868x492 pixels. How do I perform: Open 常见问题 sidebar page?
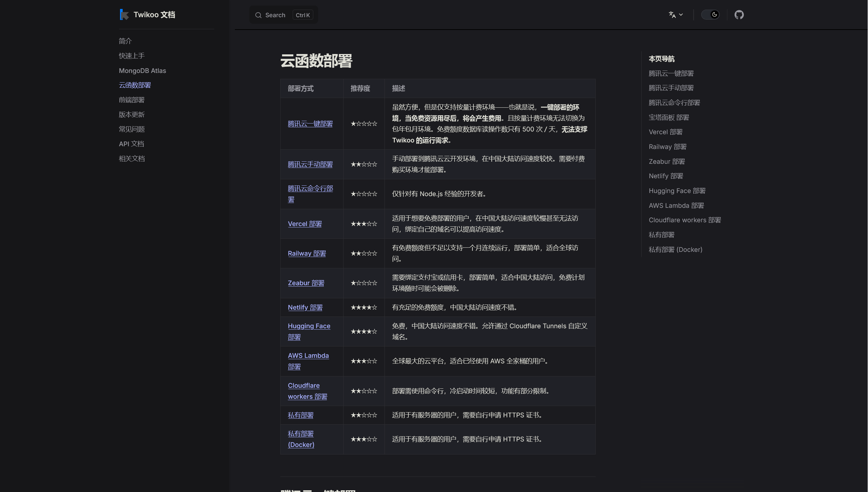[132, 129]
